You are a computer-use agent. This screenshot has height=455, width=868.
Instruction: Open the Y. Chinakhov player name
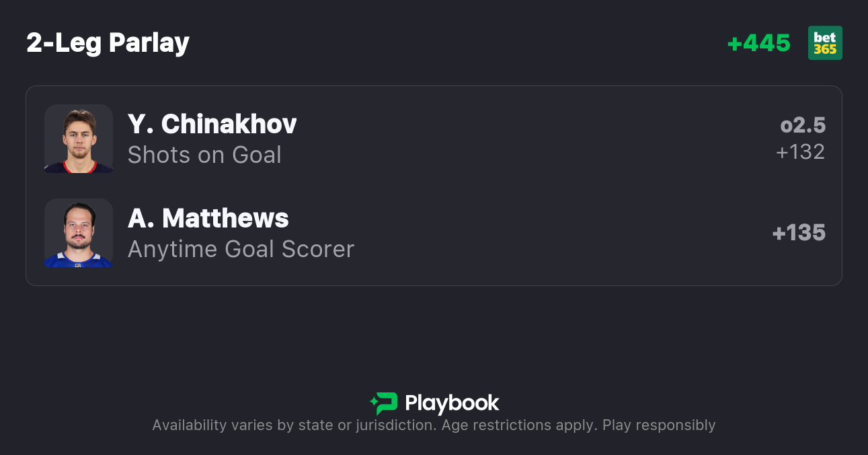[x=212, y=124]
